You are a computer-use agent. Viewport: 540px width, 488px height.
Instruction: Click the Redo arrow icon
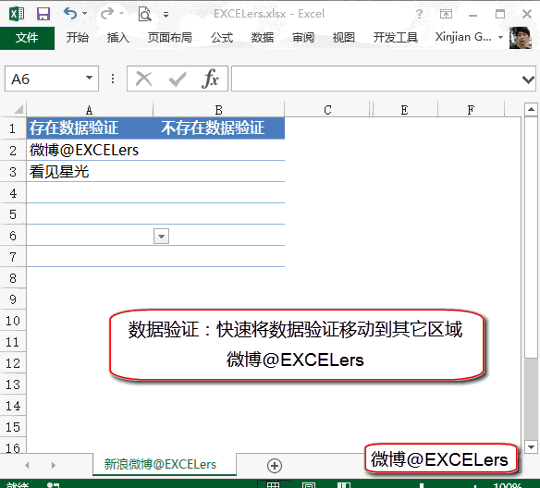click(x=107, y=14)
